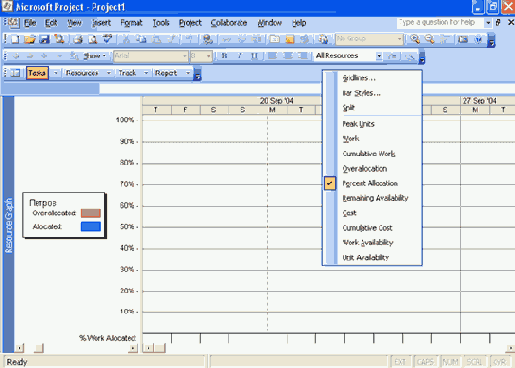Toggle Underline formatting
Viewport: 515px width, 368px height.
pos(254,56)
